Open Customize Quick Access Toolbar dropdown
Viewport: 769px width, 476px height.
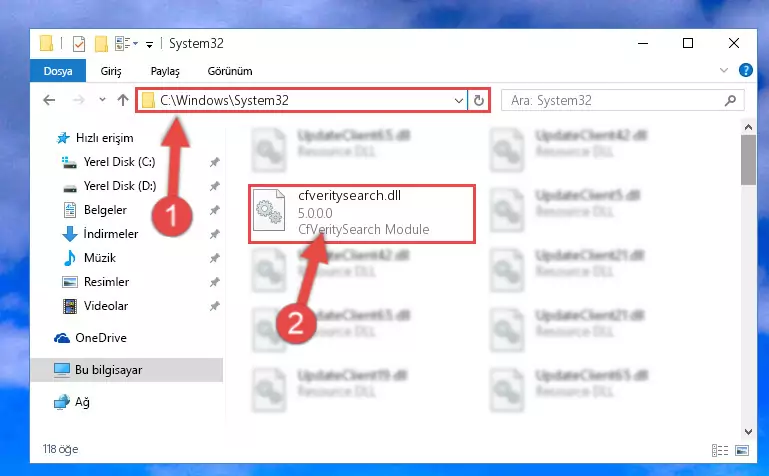tap(149, 45)
